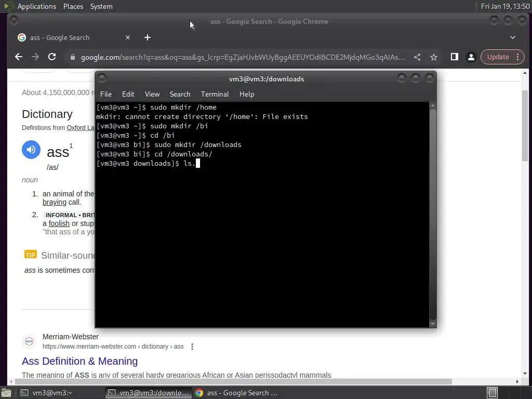Open Merriam-Webster result options dots

tap(192, 347)
